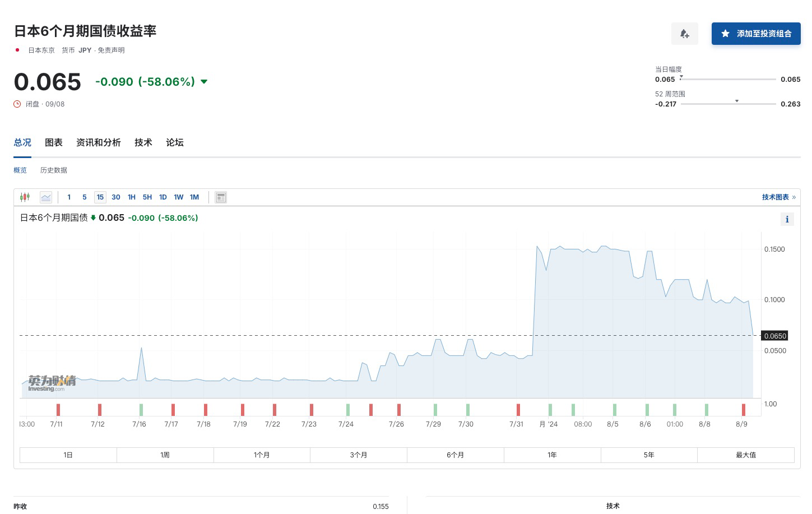
Task: Switch chart to candlestick view
Action: [25, 197]
